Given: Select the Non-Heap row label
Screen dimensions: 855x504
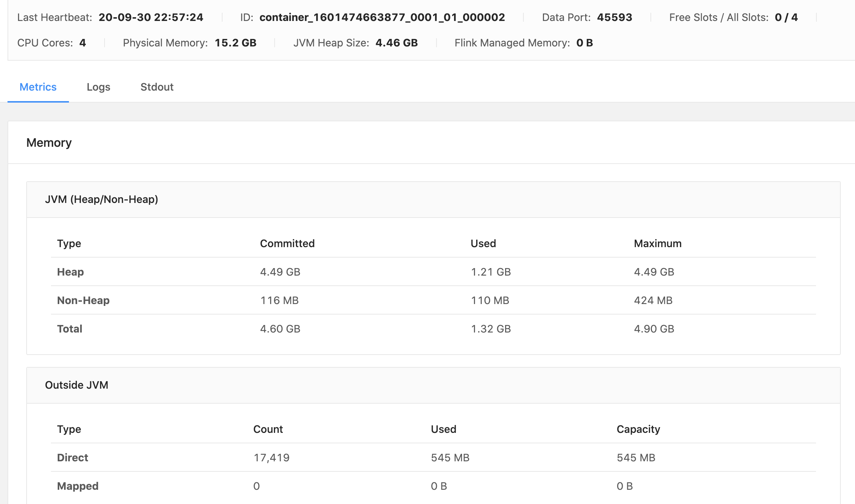Looking at the screenshot, I should 83,300.
